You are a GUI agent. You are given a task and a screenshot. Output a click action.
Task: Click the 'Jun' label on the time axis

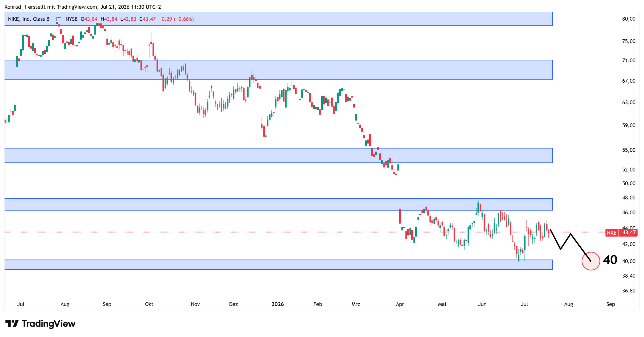click(x=482, y=304)
